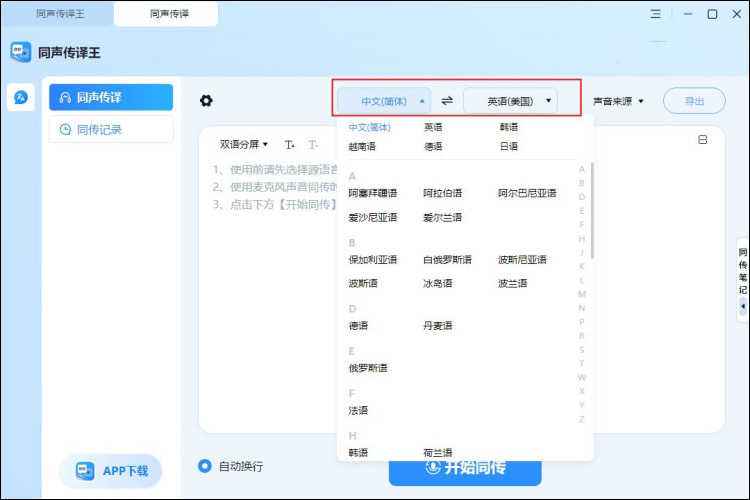The height and width of the screenshot is (500, 750).
Task: Select 保加利亚语 from the list
Action: 373,260
